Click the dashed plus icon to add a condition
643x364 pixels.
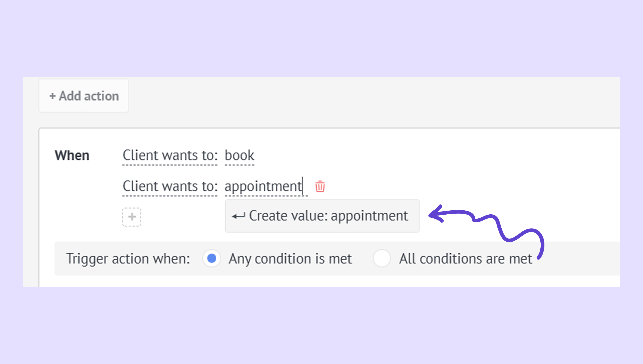(x=132, y=217)
